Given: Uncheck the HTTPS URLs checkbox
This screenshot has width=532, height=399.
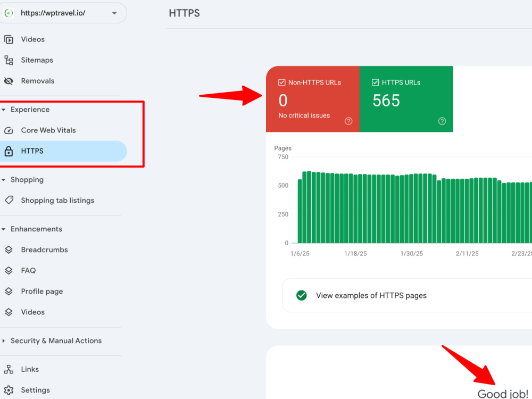Looking at the screenshot, I should [375, 82].
